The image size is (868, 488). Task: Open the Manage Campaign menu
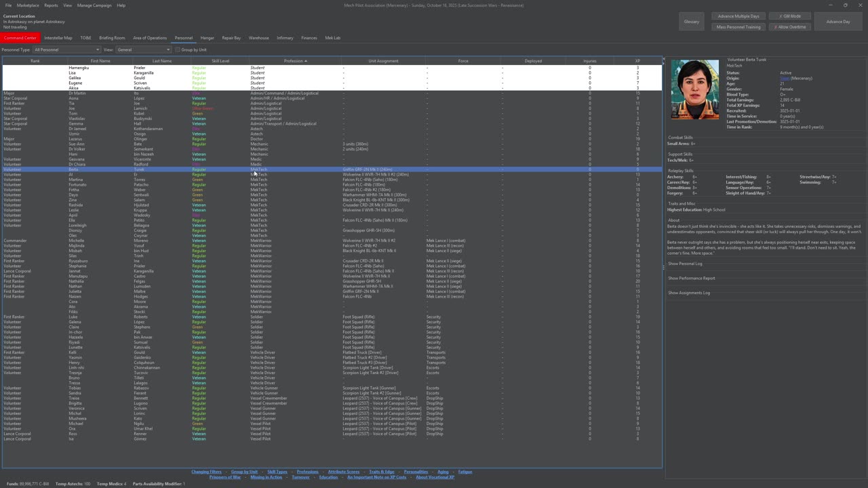[94, 5]
